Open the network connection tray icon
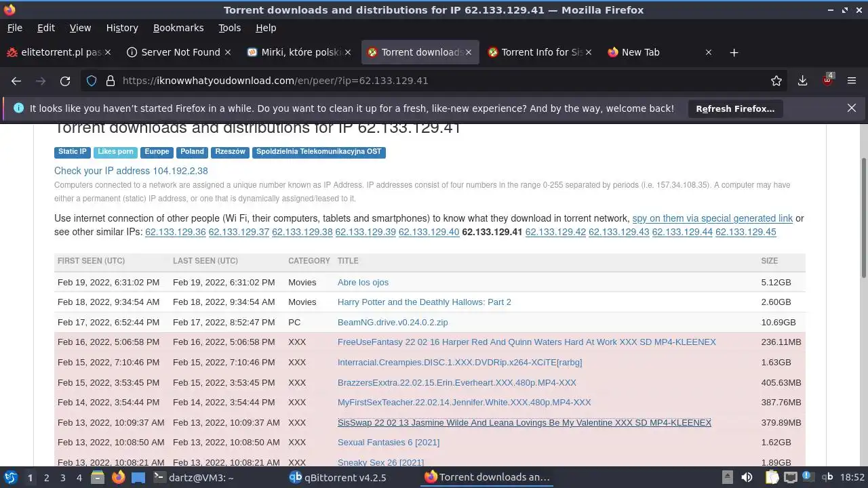Image resolution: width=868 pixels, height=488 pixels. [790, 477]
